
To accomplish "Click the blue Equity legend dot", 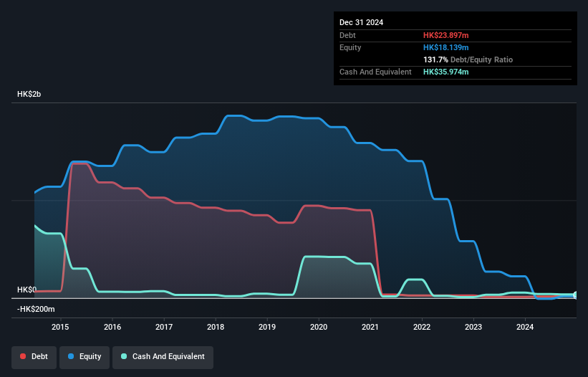I will pos(71,356).
